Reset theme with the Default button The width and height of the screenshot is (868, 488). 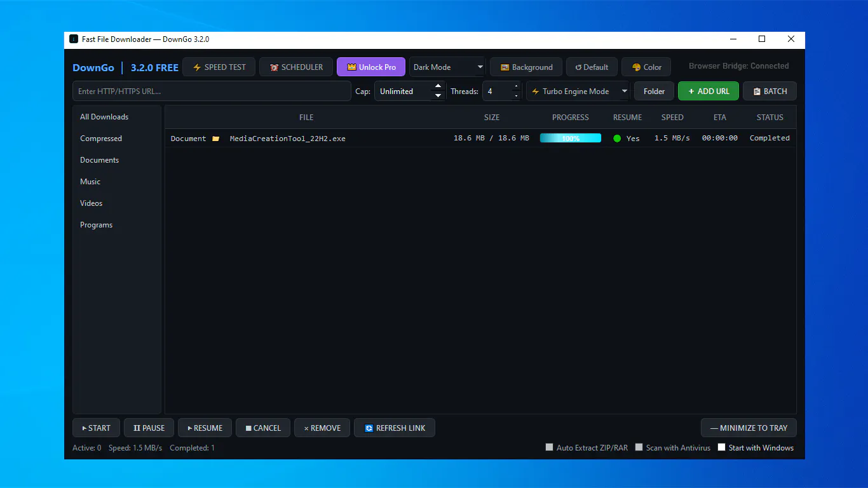[592, 67]
